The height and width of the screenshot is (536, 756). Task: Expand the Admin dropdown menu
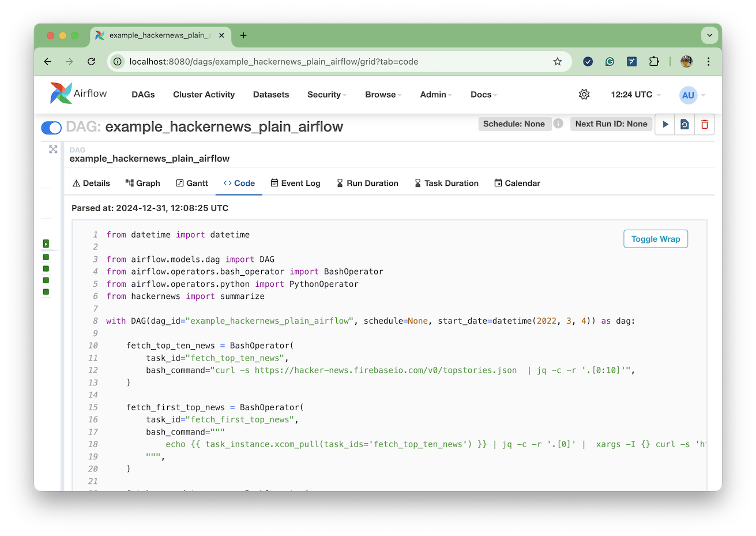pyautogui.click(x=435, y=95)
